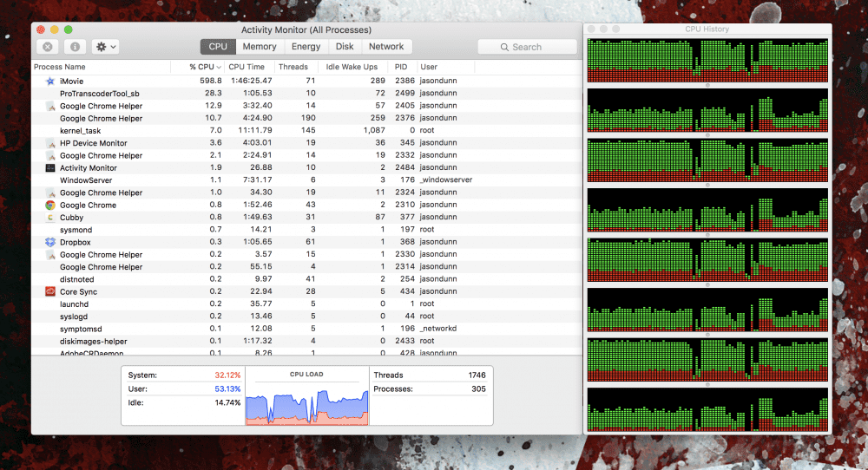868x470 pixels.
Task: Click the Quit Process stop icon
Action: tap(48, 47)
